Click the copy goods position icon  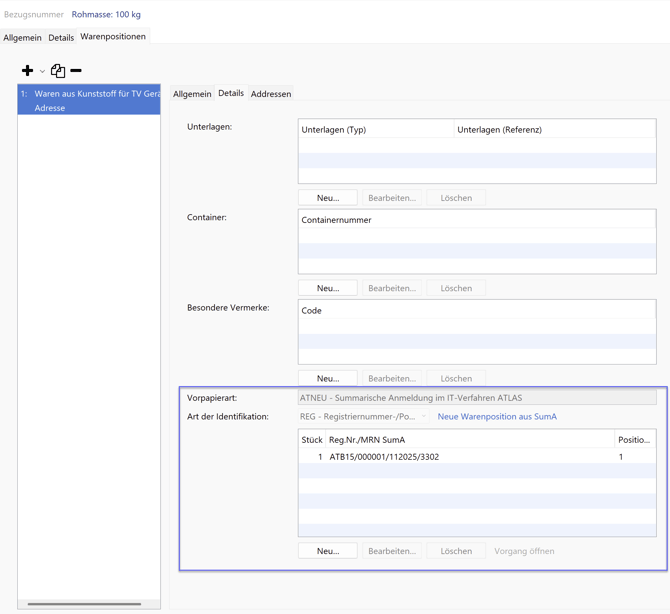coord(58,71)
